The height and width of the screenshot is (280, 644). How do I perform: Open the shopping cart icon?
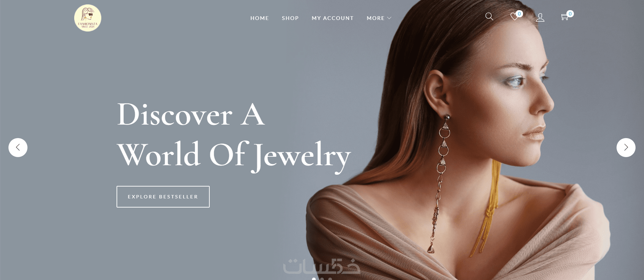564,17
